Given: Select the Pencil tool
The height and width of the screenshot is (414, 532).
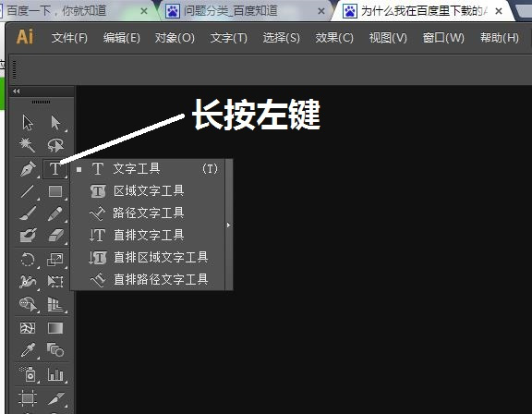Looking at the screenshot, I should pos(55,213).
